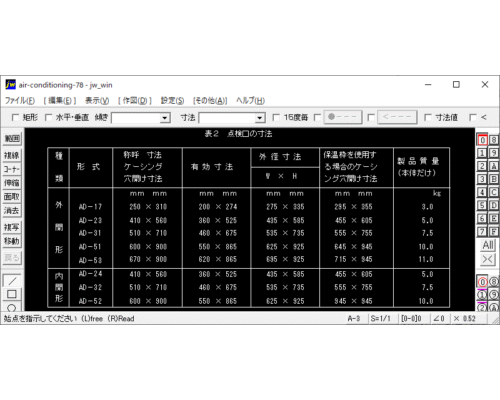The image size is (500, 400).
Task: Select the rectangle drawing tool
Action: pos(12,294)
